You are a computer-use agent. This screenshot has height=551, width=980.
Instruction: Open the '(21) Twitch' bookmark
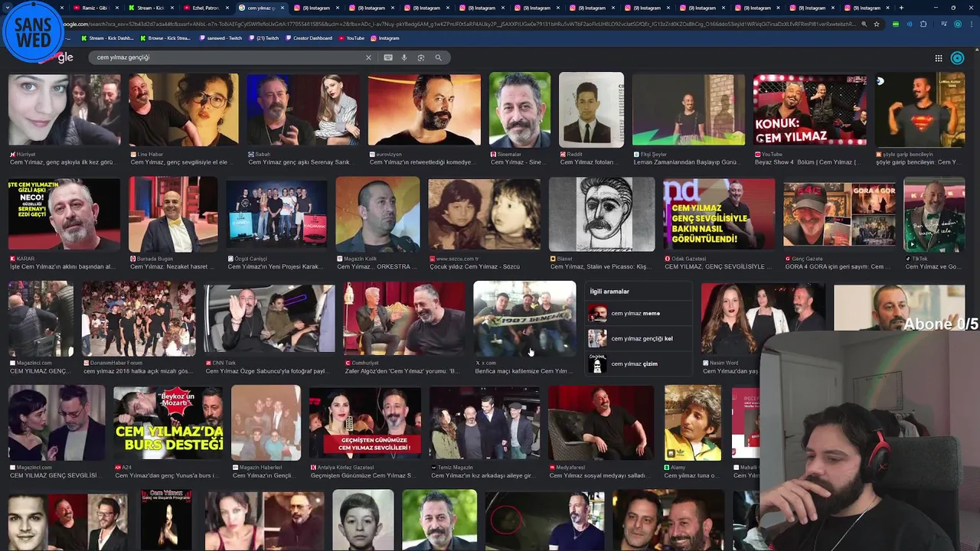click(264, 37)
